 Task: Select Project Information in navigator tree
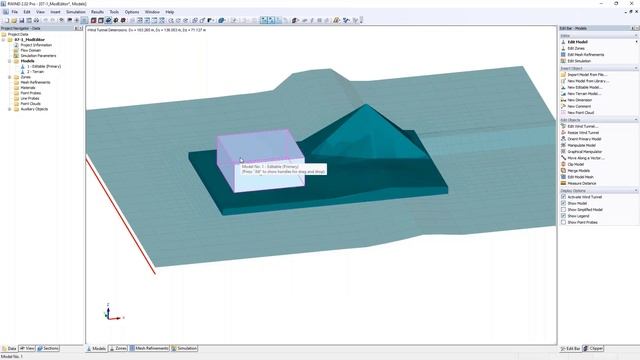tap(36, 45)
